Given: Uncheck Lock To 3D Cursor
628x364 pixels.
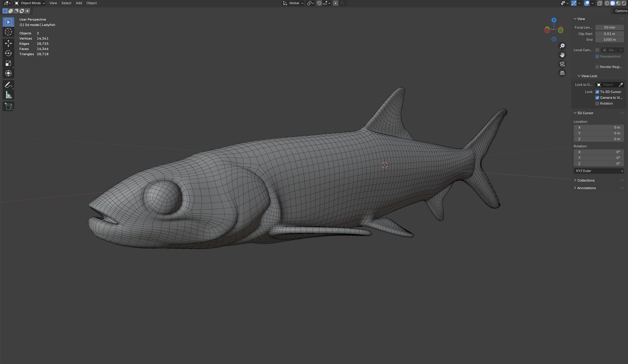Looking at the screenshot, I should (597, 92).
